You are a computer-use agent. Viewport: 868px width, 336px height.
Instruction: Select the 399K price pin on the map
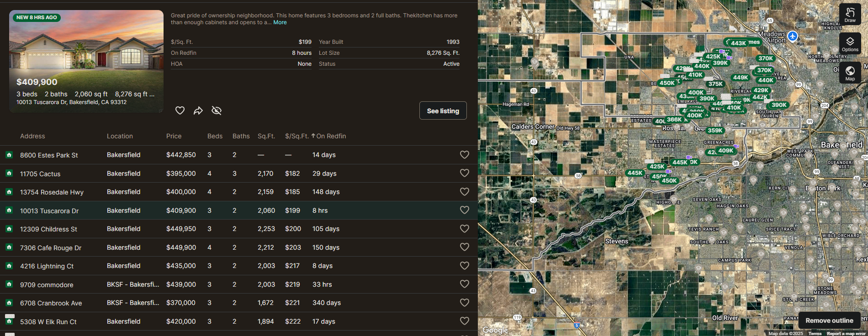pyautogui.click(x=720, y=63)
